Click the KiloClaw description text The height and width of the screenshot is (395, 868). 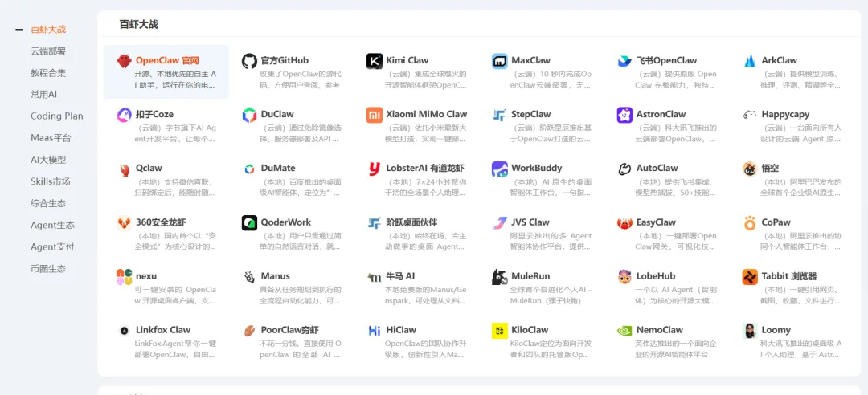551,349
